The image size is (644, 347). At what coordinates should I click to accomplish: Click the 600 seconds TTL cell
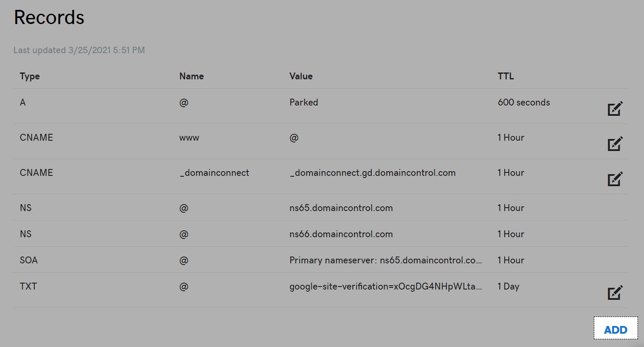pos(524,103)
